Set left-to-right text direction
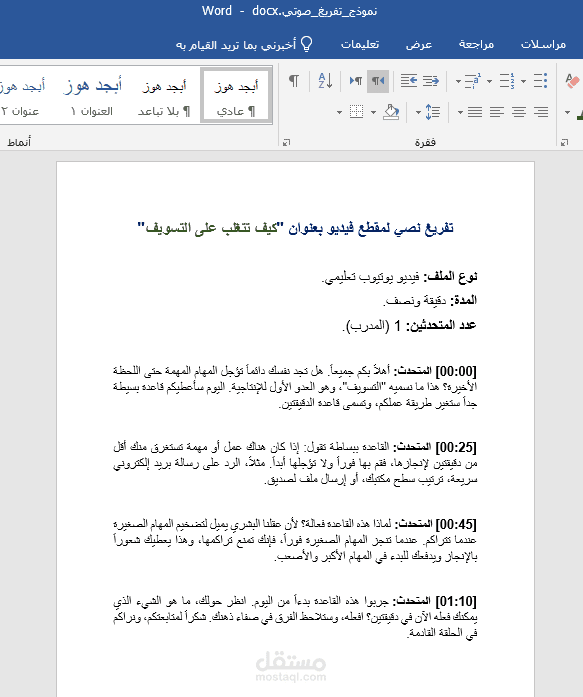583x697 pixels. coord(355,81)
